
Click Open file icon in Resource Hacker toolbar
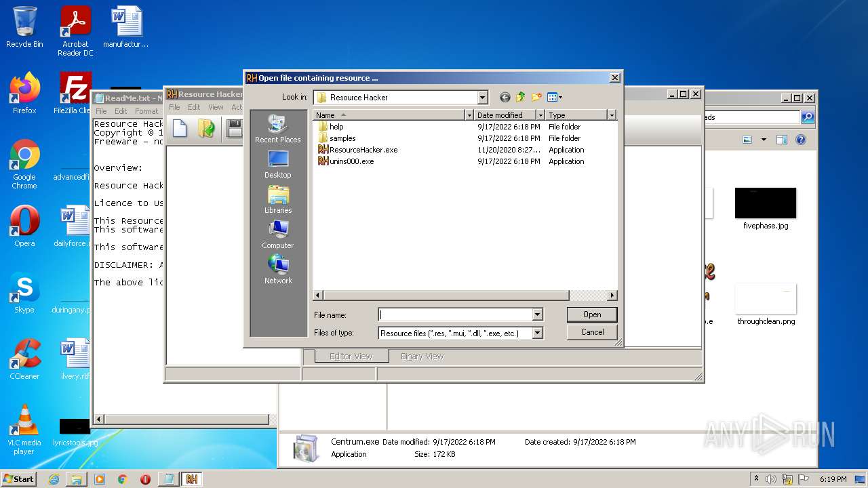tap(206, 128)
